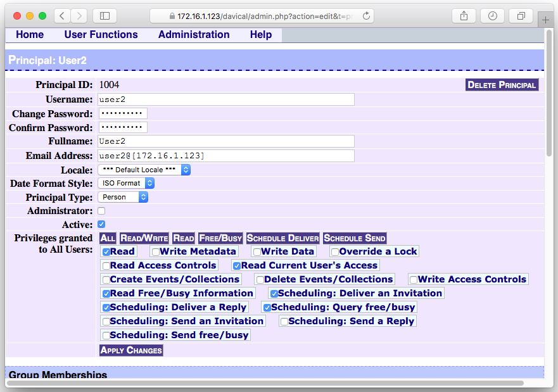This screenshot has height=392, width=558.
Task: Uncheck Scheduling: Query free/busy
Action: (x=267, y=307)
